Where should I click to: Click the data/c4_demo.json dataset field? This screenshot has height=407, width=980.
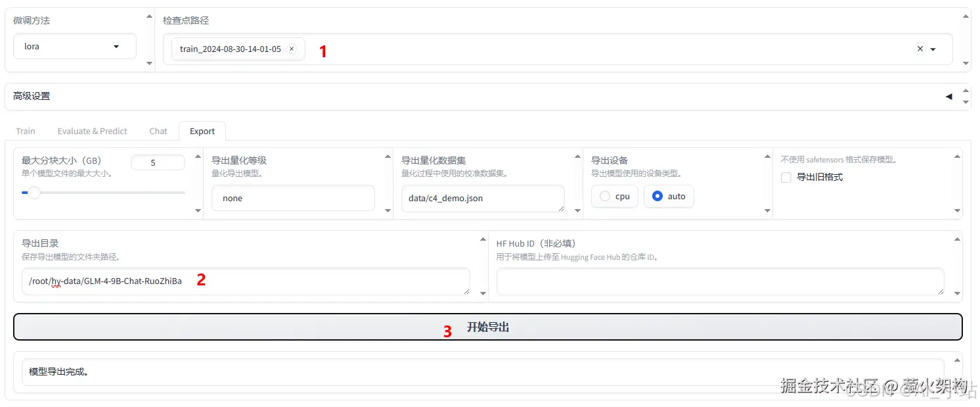coord(483,199)
